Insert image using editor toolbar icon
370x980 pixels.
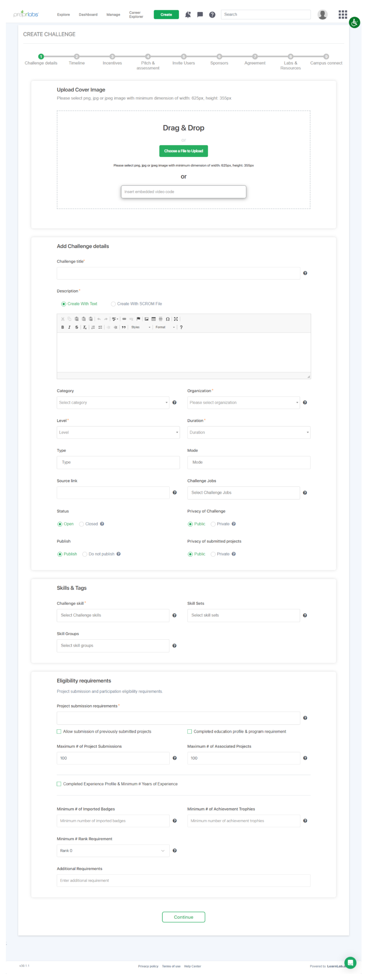pos(146,319)
